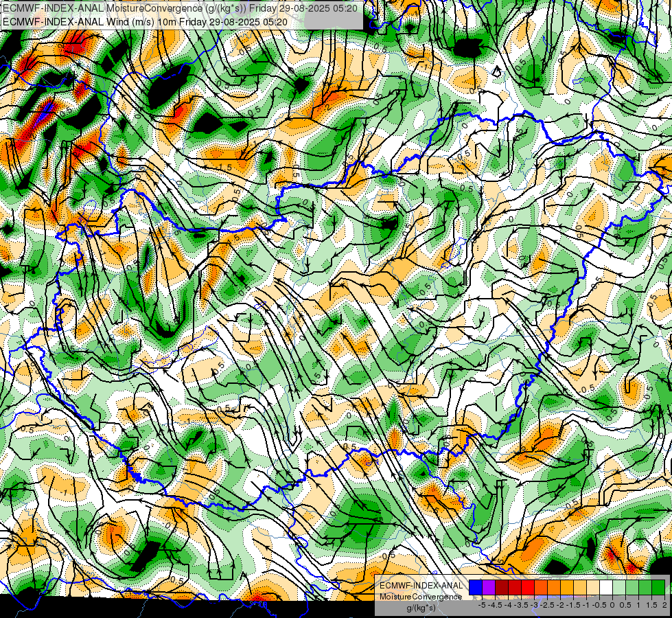
Task: Choose the swatch between -3 and -2.5
Action: 541,587
